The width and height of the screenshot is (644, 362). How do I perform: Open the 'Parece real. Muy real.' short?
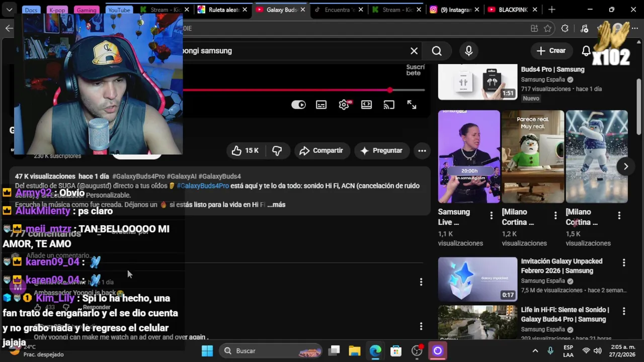(x=533, y=156)
